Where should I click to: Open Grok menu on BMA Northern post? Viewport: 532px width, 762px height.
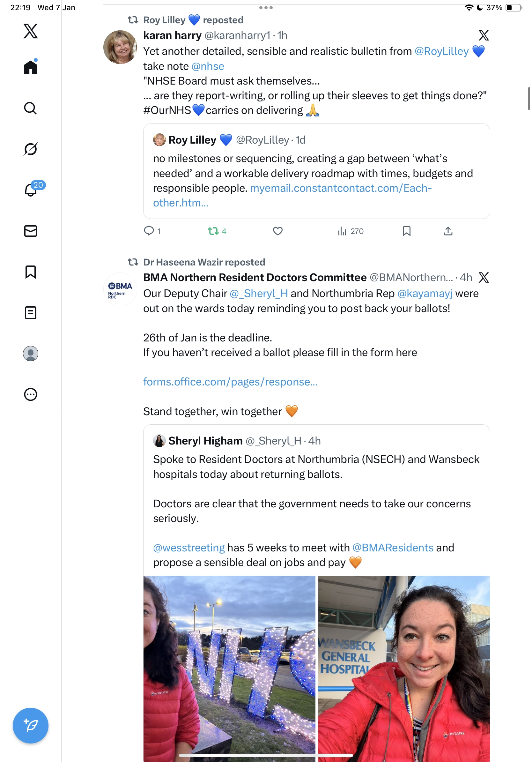coord(483,277)
